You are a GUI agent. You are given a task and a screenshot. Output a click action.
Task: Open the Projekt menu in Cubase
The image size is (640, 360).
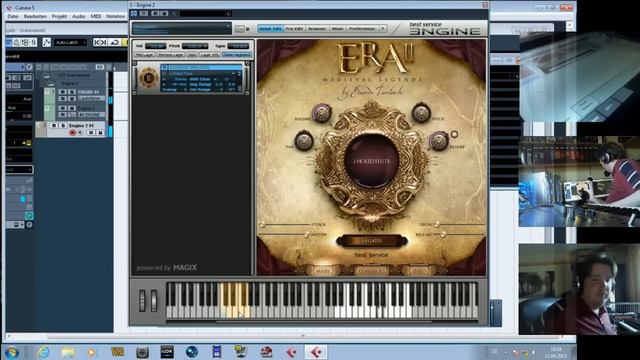tap(59, 16)
